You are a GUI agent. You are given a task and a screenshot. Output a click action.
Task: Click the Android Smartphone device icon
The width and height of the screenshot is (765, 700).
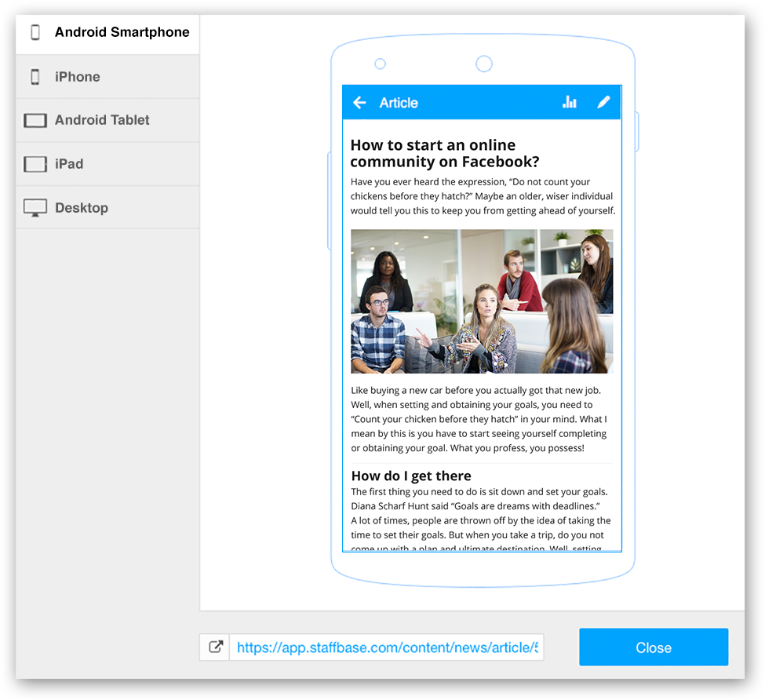[x=35, y=32]
